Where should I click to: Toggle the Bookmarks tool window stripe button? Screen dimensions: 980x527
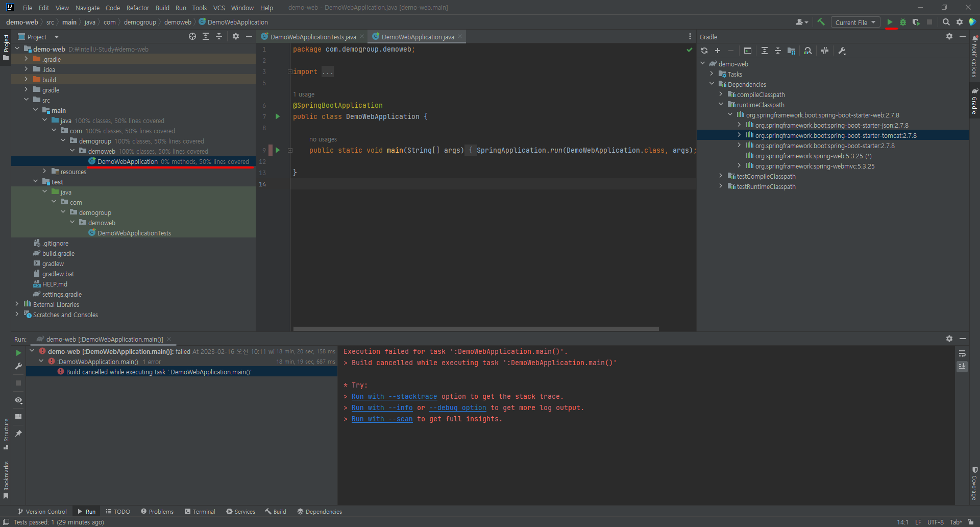coord(6,480)
